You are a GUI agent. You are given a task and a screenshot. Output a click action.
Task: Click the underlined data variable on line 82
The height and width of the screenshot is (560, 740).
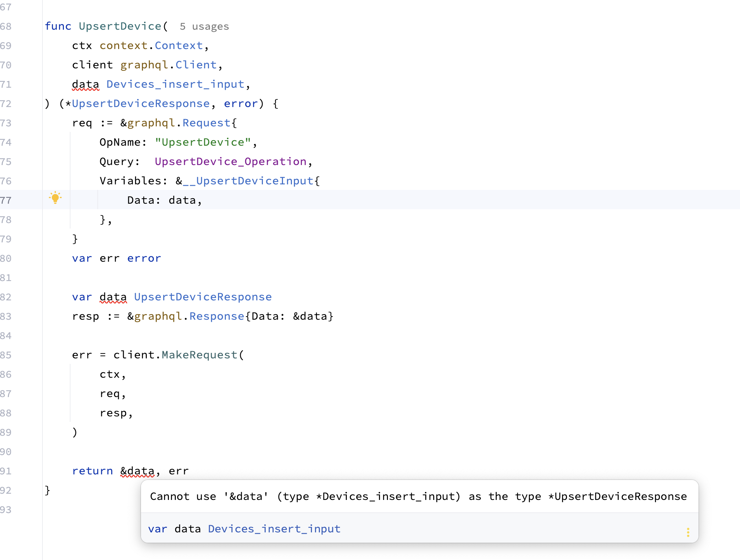[113, 297]
